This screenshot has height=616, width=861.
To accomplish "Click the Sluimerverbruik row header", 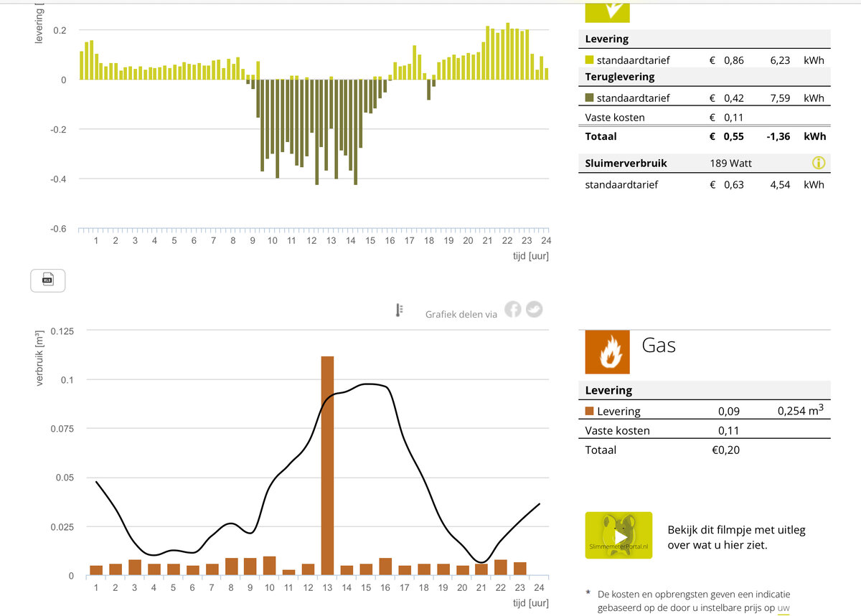I will click(x=626, y=163).
